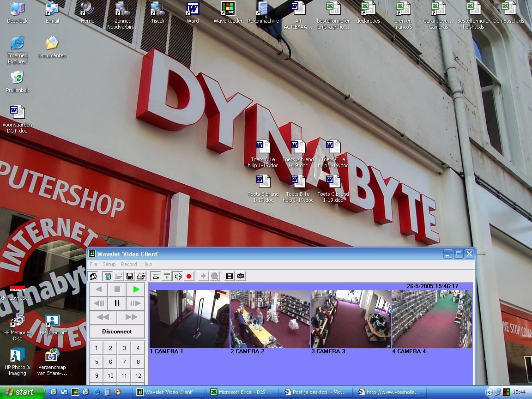The height and width of the screenshot is (399, 532).
Task: Select camera number 12 on keypad
Action: click(x=138, y=375)
